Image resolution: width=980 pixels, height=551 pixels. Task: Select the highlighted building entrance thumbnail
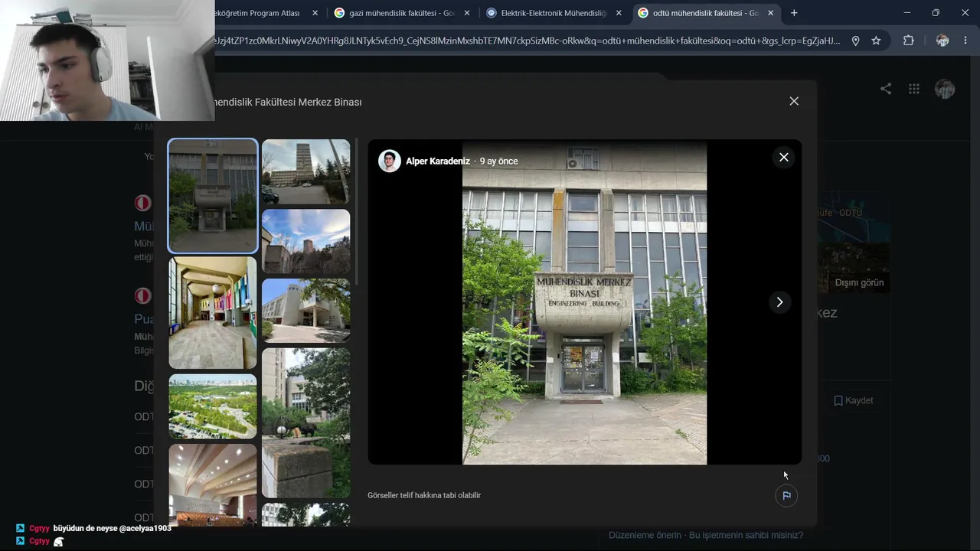pyautogui.click(x=213, y=196)
